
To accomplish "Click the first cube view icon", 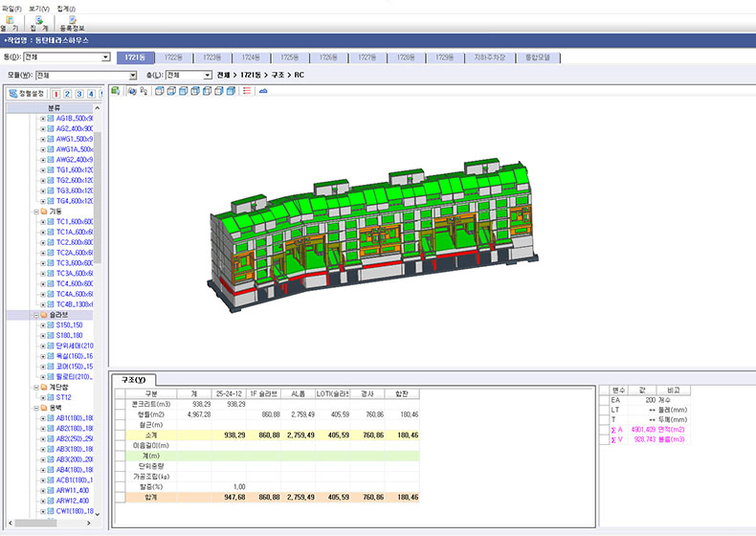I will tap(160, 91).
